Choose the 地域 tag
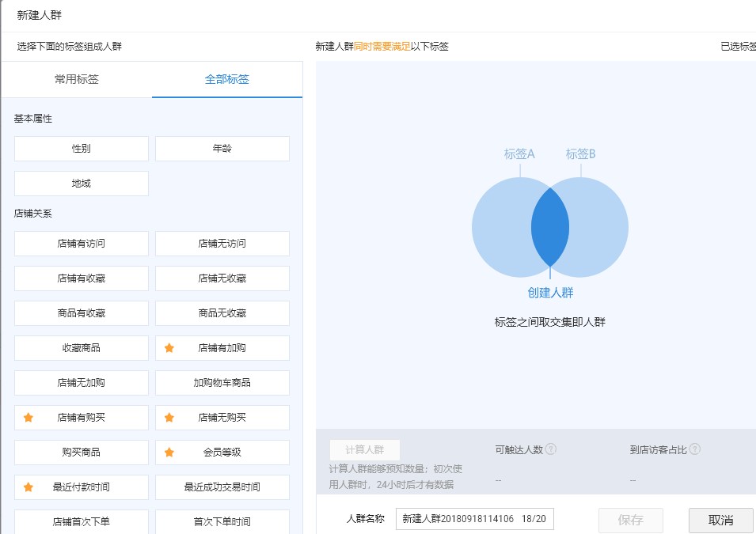Screen dimensions: 756x534 point(82,184)
